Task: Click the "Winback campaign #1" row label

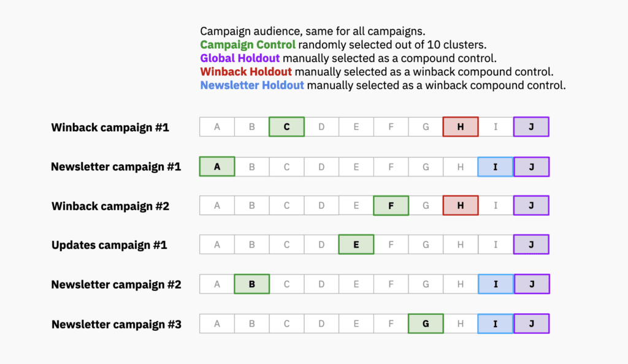Action: [110, 127]
